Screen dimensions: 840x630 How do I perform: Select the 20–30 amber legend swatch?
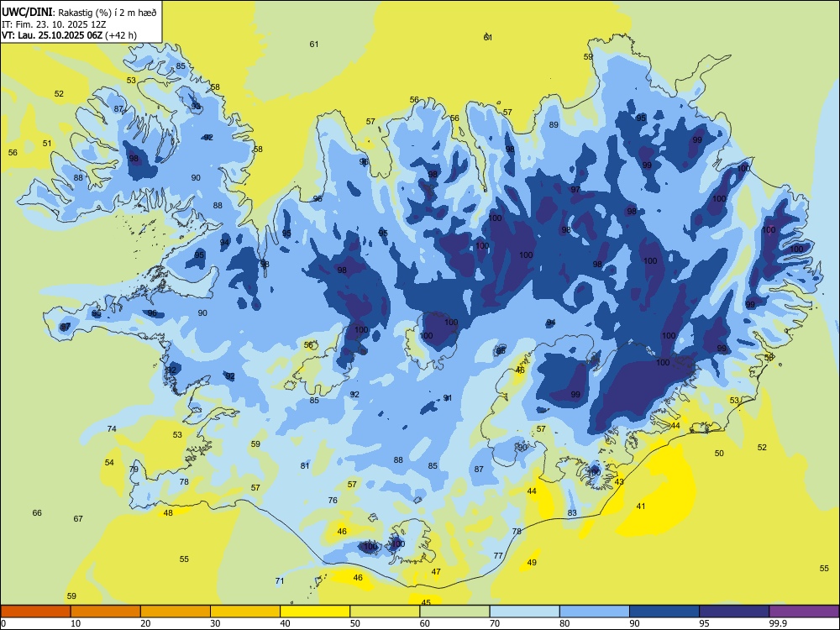coord(176,612)
